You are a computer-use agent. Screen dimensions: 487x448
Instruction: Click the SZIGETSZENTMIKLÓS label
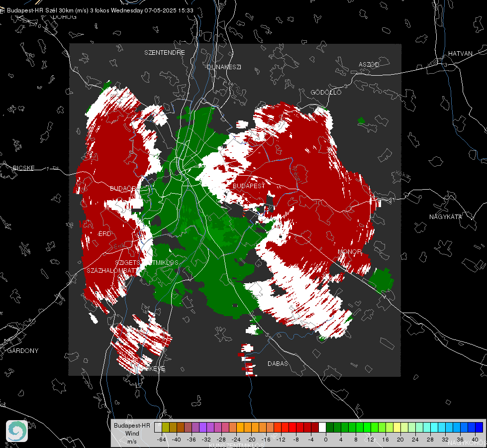(147, 263)
